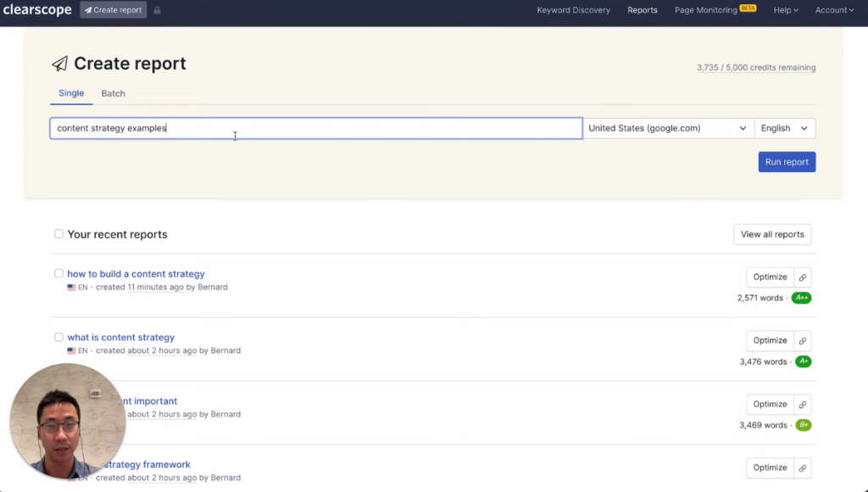Click the link icon next to what is content strategy Optimize button

pos(800,340)
